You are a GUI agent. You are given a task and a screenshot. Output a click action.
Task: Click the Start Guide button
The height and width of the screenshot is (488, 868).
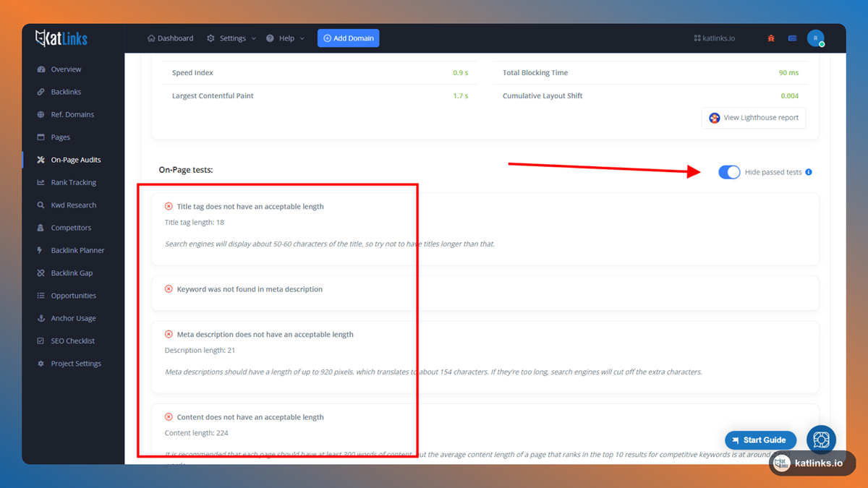pyautogui.click(x=760, y=440)
